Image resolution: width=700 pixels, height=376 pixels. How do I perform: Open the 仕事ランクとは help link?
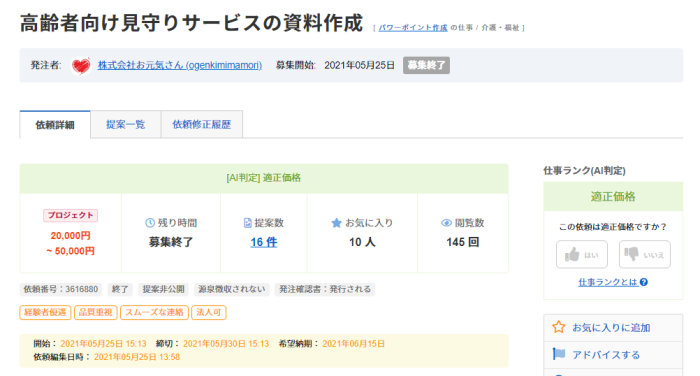pos(608,282)
